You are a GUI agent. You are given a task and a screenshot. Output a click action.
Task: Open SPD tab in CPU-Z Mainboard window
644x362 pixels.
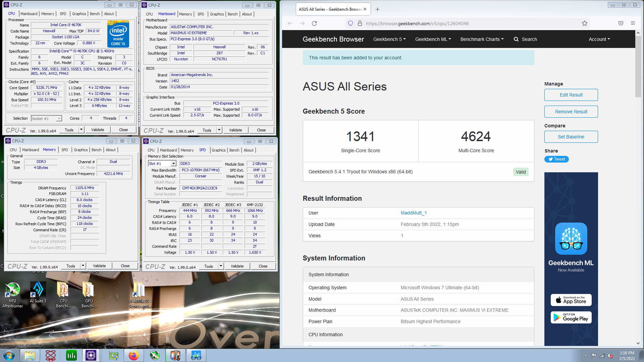201,14
